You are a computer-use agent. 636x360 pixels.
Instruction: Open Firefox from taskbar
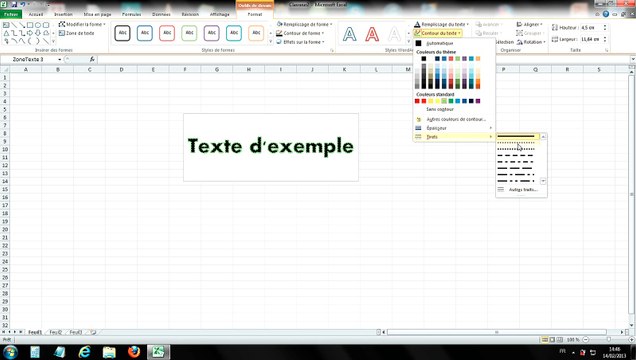pos(134,352)
